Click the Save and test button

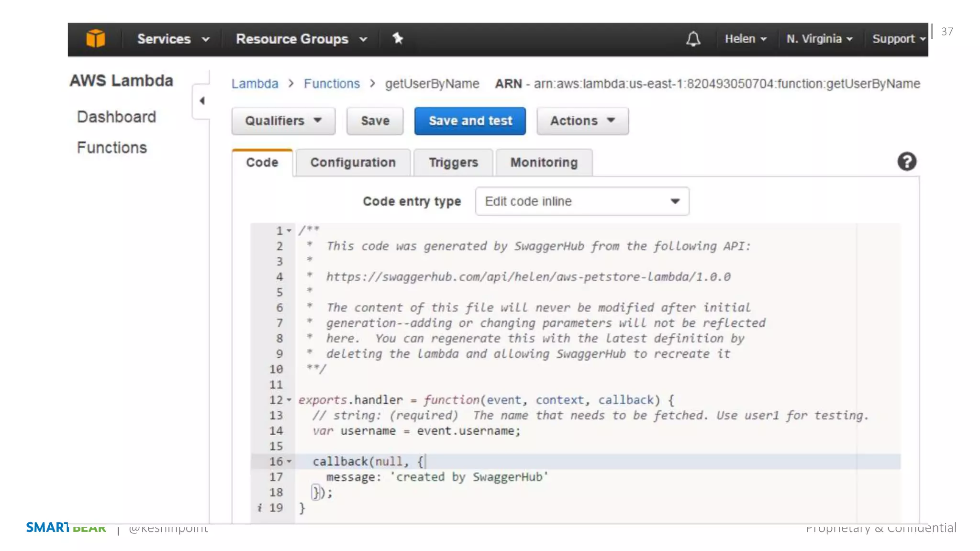(470, 121)
